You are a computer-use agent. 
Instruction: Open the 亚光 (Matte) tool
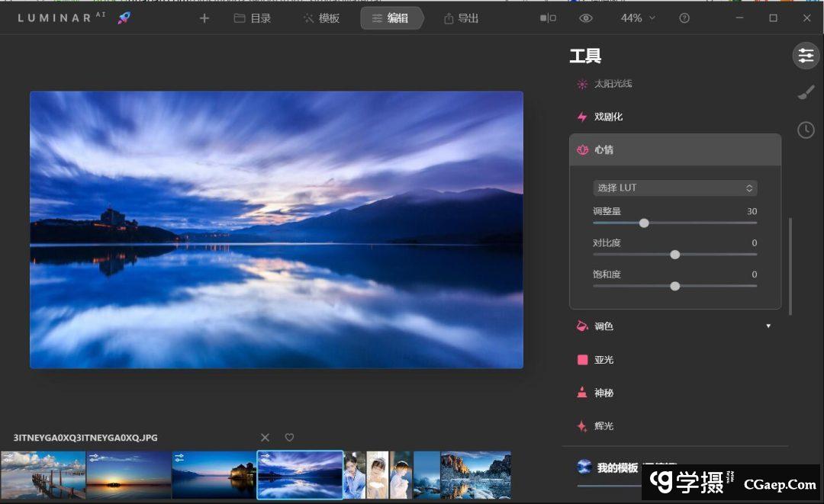[604, 360]
